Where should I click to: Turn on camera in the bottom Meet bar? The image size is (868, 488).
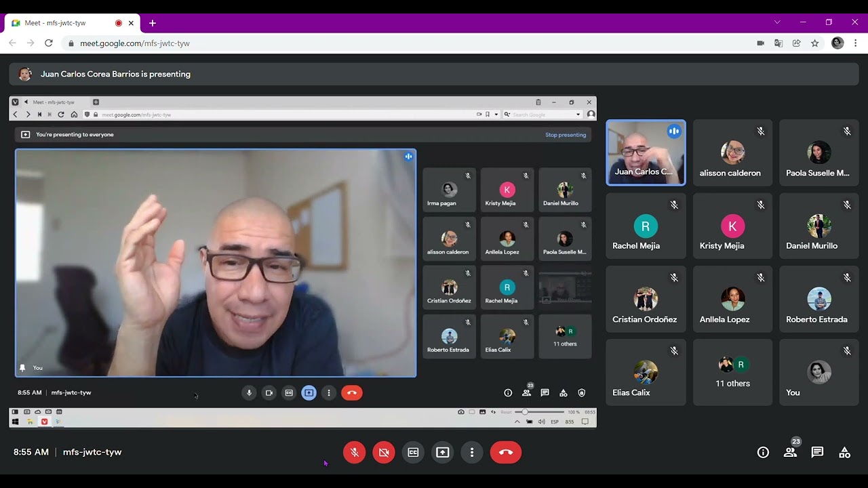384,452
